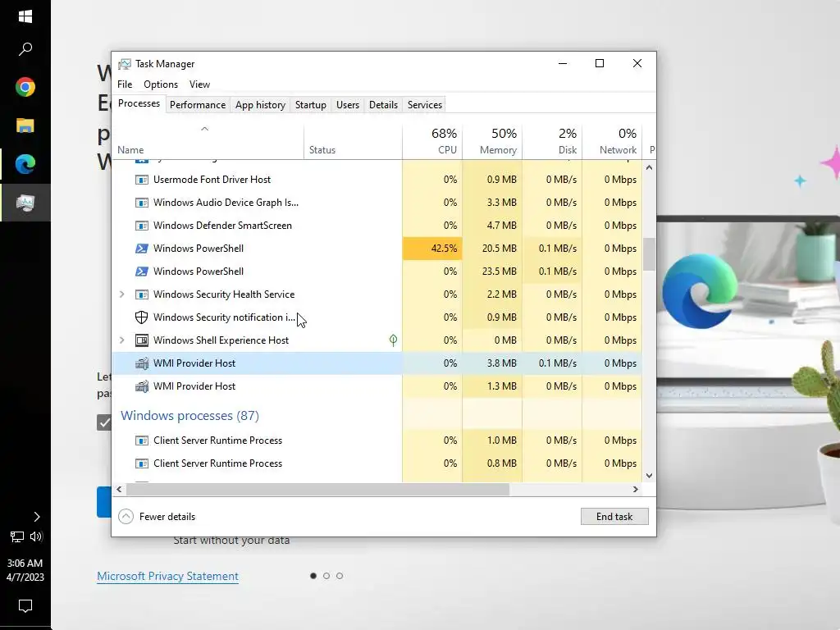Click the scroll up arrow
840x630 pixels.
[x=649, y=167]
